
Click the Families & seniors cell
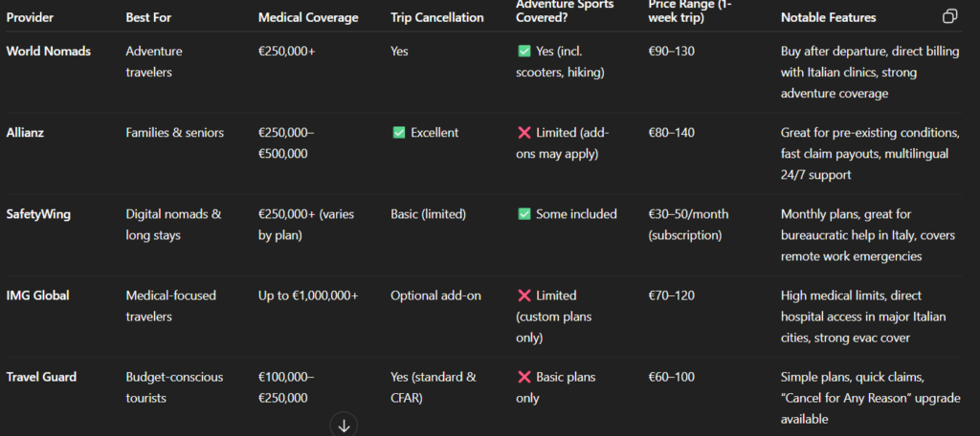(174, 132)
